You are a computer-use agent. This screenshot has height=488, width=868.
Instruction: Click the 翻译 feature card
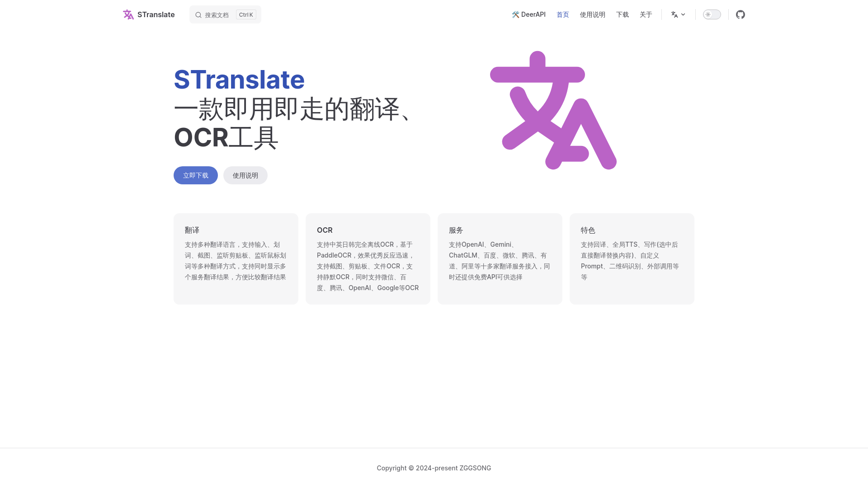(x=236, y=259)
